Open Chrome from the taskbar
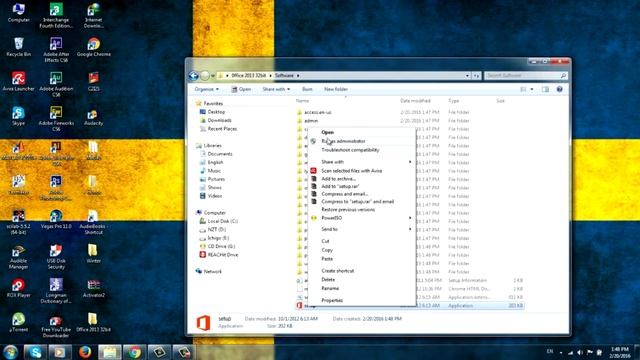 point(135,352)
